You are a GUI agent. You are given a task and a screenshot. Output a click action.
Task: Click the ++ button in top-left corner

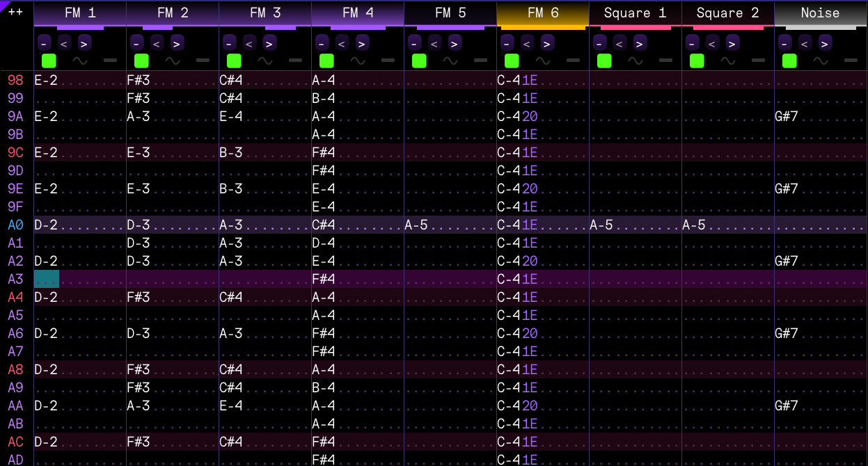(15, 13)
